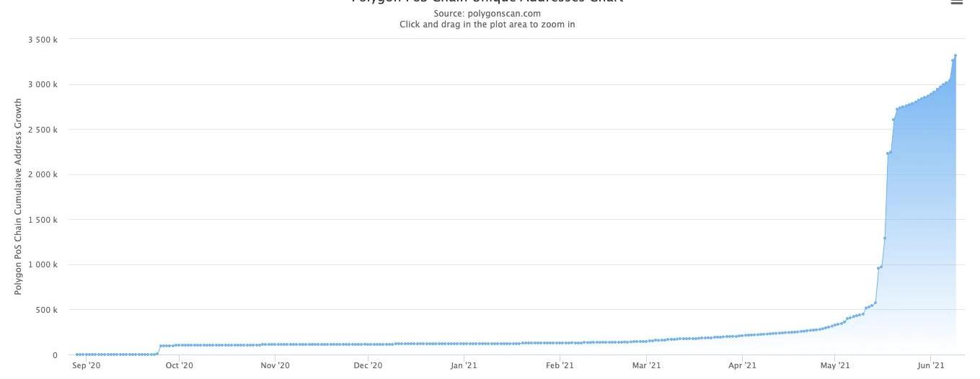Click the Jun '21 x-axis label

(x=930, y=365)
